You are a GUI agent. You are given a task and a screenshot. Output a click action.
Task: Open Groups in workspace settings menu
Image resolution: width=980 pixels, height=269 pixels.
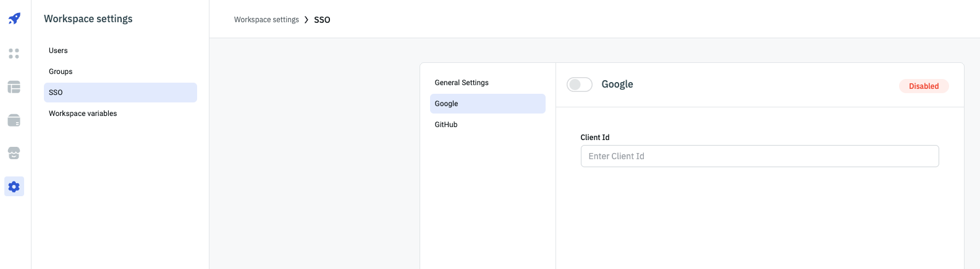pyautogui.click(x=61, y=72)
